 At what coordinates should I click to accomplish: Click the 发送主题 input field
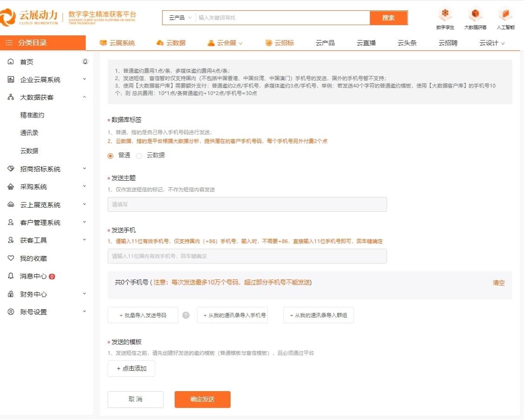tap(247, 204)
